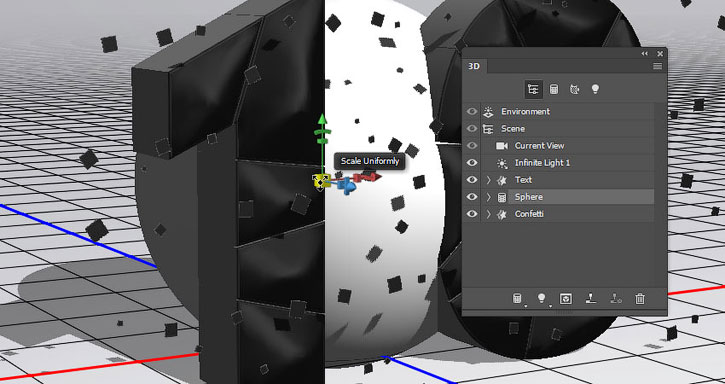Click the Scene tree icon
This screenshot has height=384, width=725.
click(488, 129)
